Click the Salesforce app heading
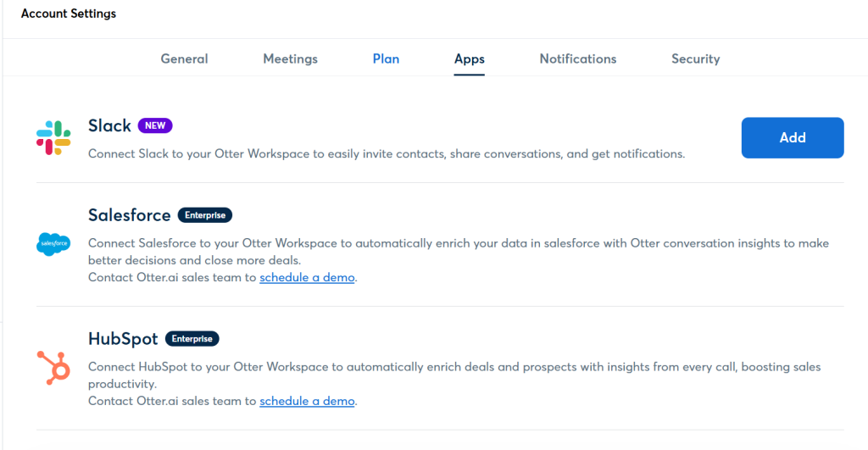868x450 pixels. (129, 215)
